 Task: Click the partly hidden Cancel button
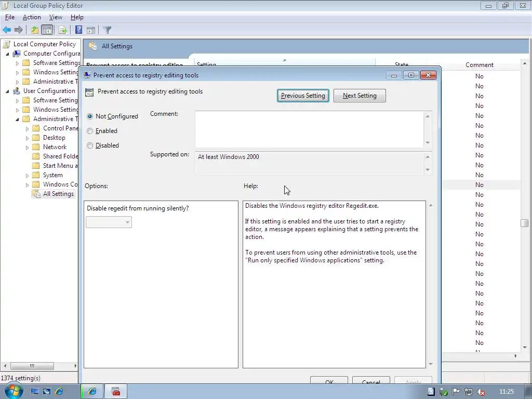[371, 380]
